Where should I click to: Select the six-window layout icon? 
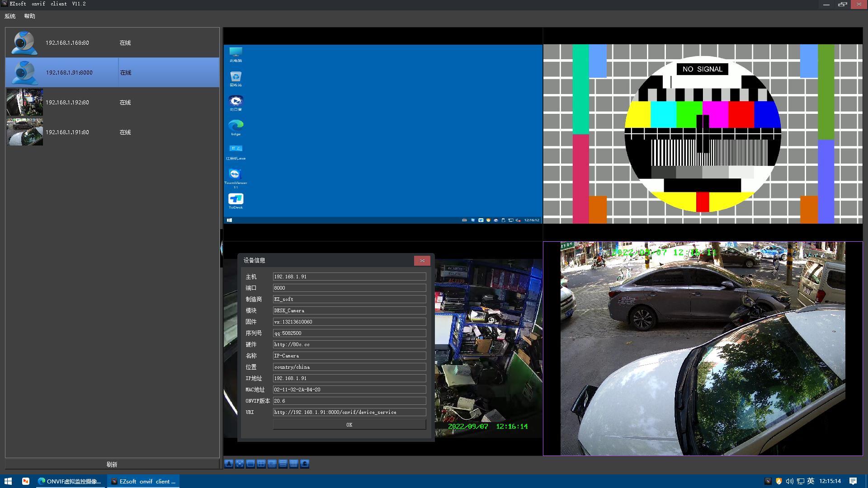coord(272,464)
